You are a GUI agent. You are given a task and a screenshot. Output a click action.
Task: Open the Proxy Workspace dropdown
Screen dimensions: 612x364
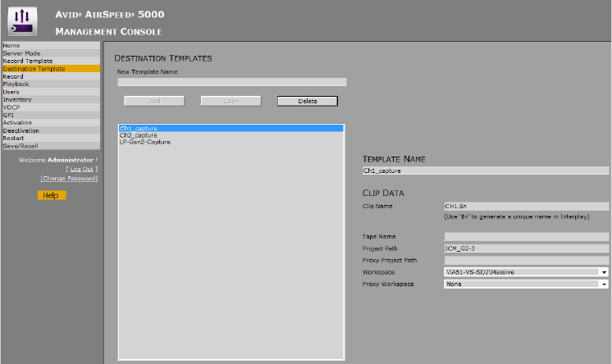click(526, 284)
